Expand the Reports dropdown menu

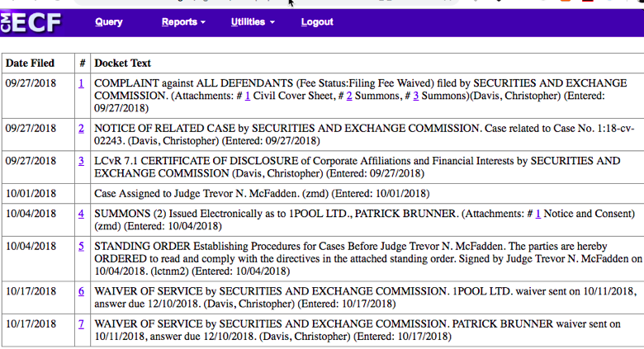point(183,22)
